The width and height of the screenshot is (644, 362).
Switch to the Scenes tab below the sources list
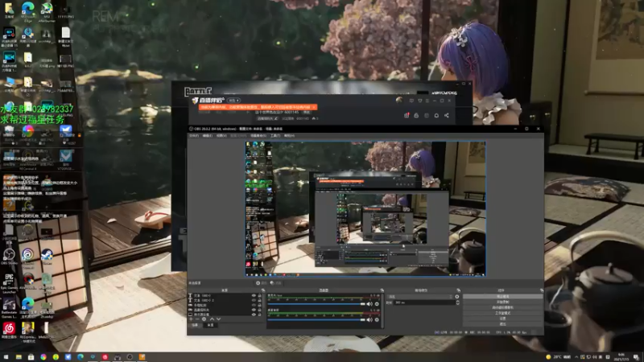pyautogui.click(x=195, y=325)
